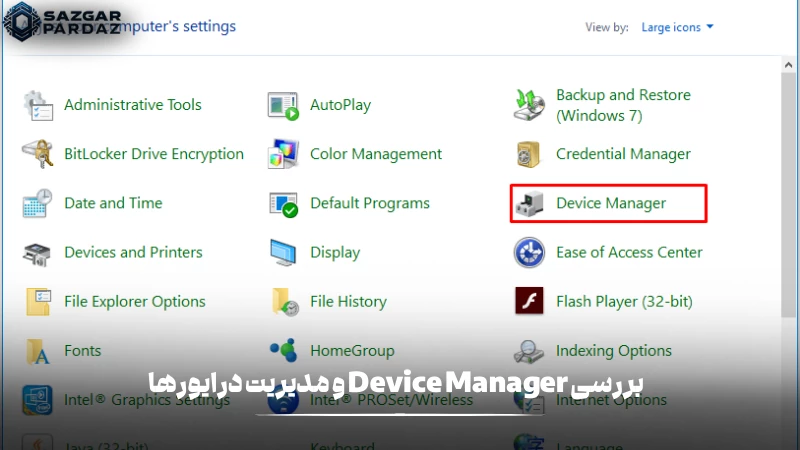This screenshot has width=800, height=450.
Task: Click the Credential Manager safe icon
Action: point(529,154)
